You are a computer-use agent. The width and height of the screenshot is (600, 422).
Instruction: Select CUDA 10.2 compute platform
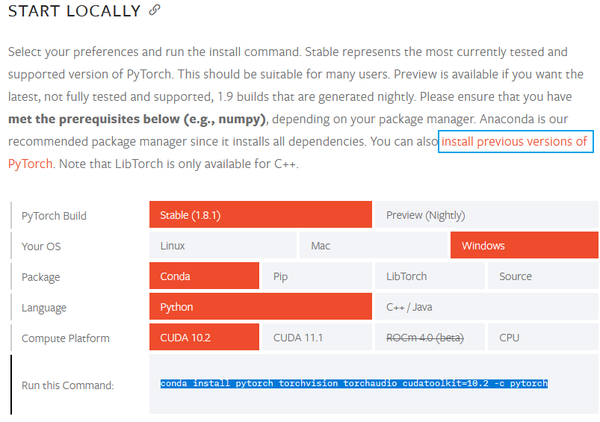click(204, 337)
